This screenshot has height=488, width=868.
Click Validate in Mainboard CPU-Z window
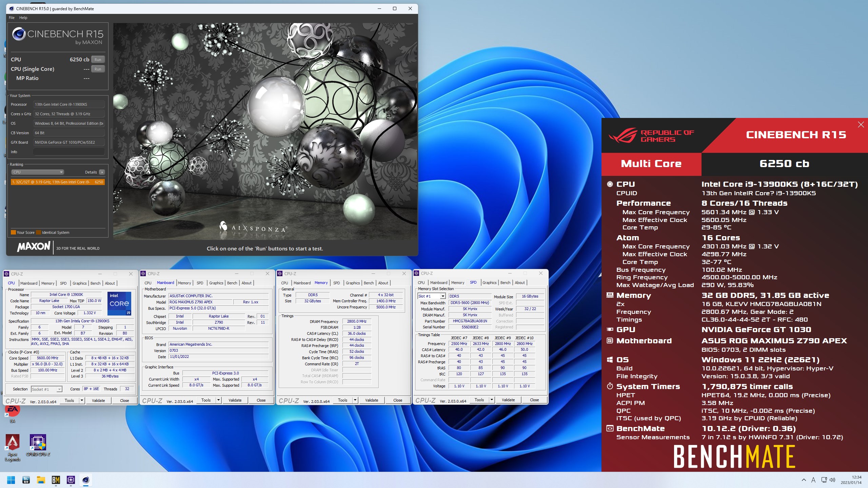click(x=235, y=400)
